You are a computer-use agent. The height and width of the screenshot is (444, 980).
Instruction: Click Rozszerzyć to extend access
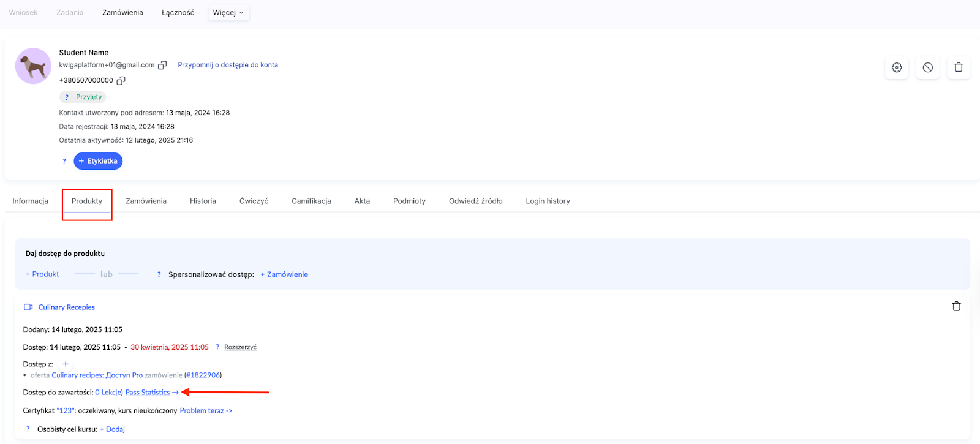tap(240, 347)
